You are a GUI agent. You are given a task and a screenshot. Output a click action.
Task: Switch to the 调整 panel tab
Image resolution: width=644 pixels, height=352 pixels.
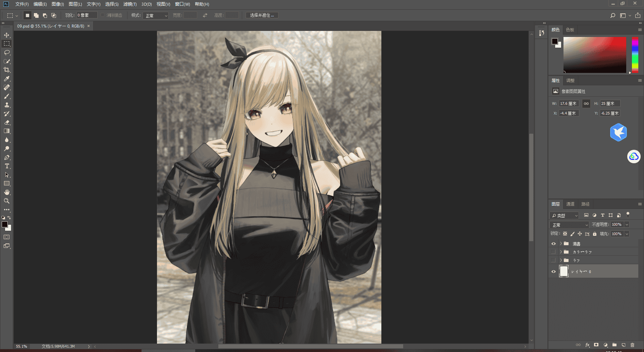coord(570,80)
